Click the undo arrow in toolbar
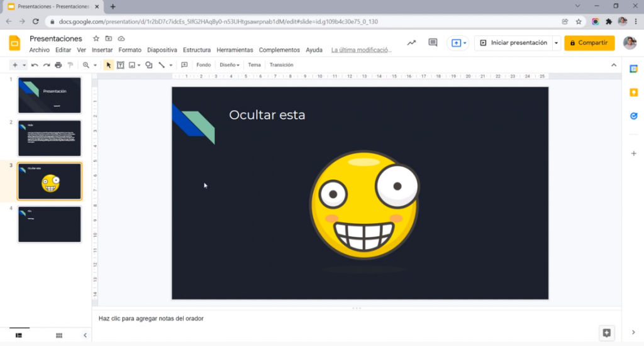Screen dimensions: 644x346 (x=35, y=65)
